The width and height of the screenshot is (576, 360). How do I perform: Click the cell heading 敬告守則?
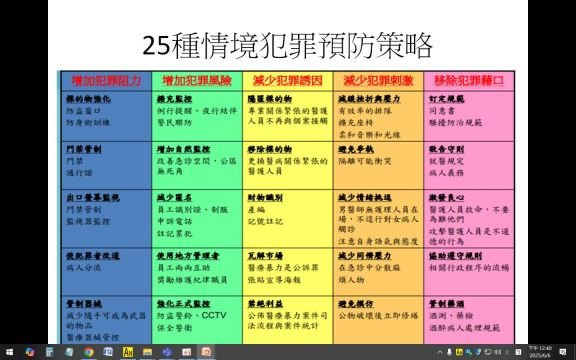click(446, 150)
